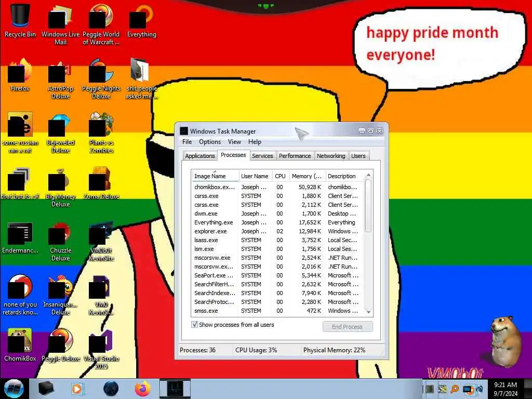Select Plants vs Zombies desktop icon

(x=101, y=132)
